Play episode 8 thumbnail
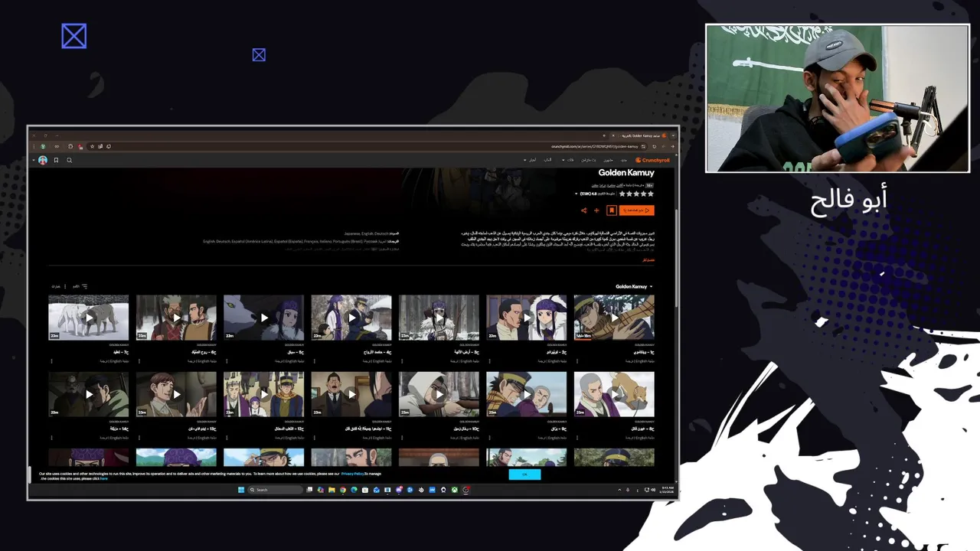The height and width of the screenshot is (551, 980). [x=614, y=394]
